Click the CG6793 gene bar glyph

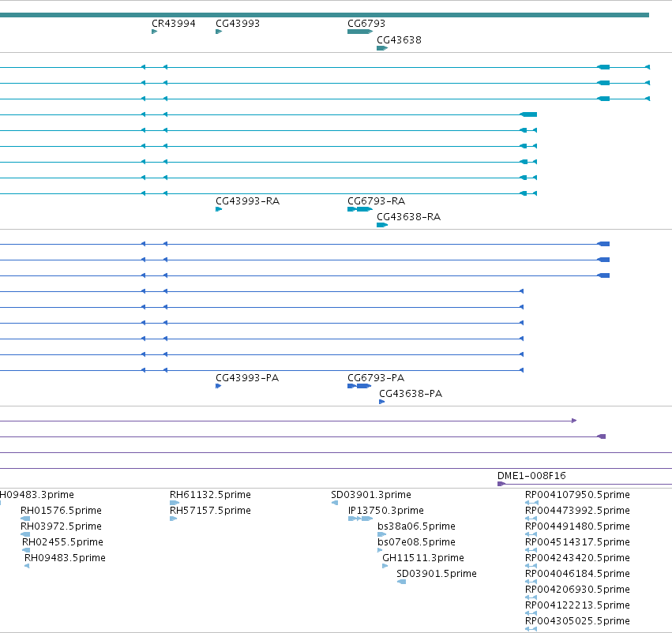(360, 32)
